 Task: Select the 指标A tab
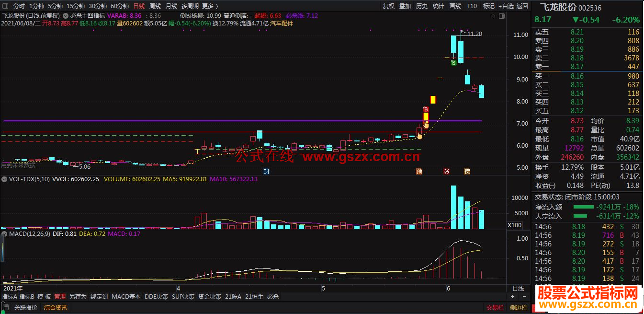(9, 297)
